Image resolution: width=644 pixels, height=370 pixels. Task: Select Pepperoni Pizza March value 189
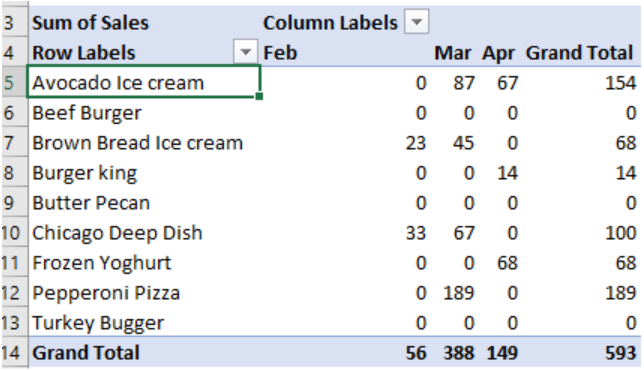pos(458,293)
